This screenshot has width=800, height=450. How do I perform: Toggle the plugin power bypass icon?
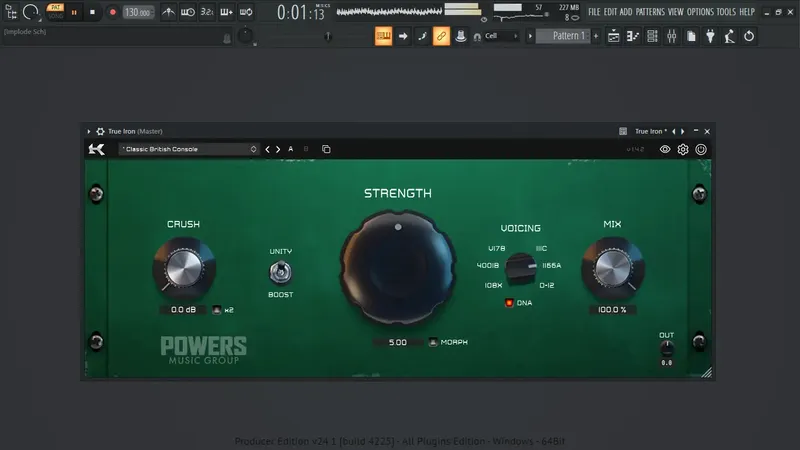[x=701, y=149]
